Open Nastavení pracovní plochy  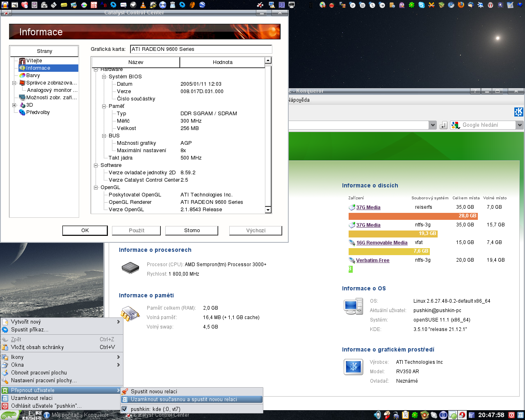click(62, 381)
